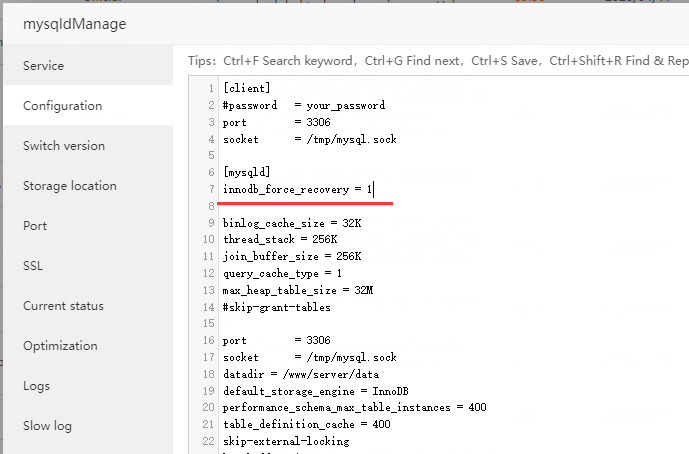Click line number 15 in the gutter
689x454 pixels.
(x=209, y=324)
